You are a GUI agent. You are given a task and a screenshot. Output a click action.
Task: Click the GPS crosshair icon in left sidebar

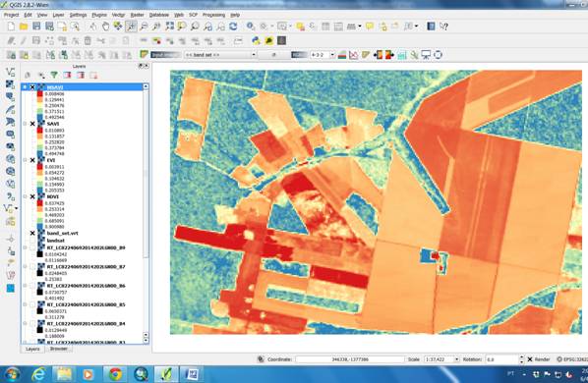(11, 239)
